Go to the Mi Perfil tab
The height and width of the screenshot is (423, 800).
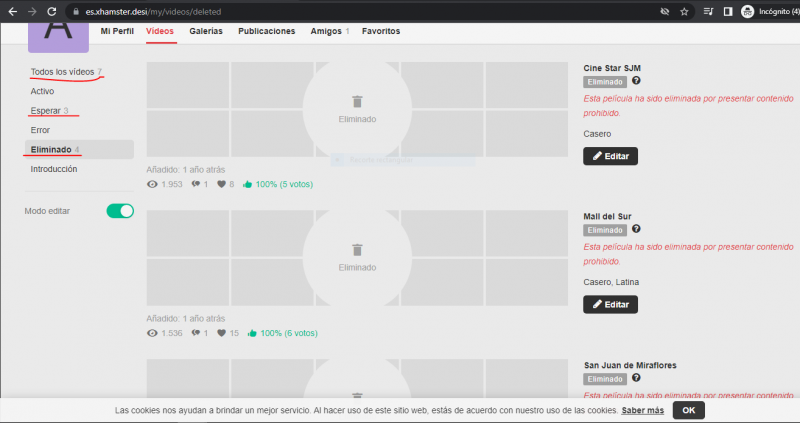point(117,31)
